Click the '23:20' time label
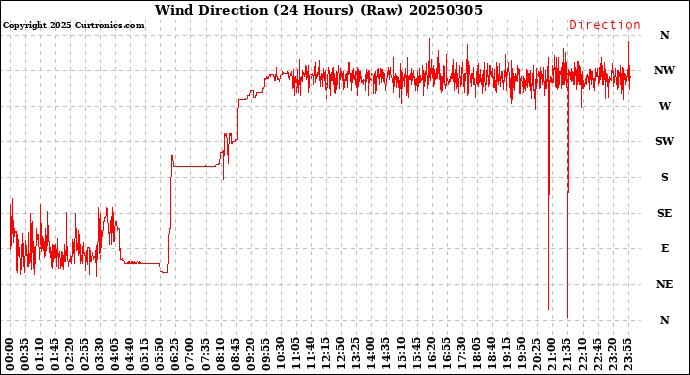690x375 pixels. [612, 354]
